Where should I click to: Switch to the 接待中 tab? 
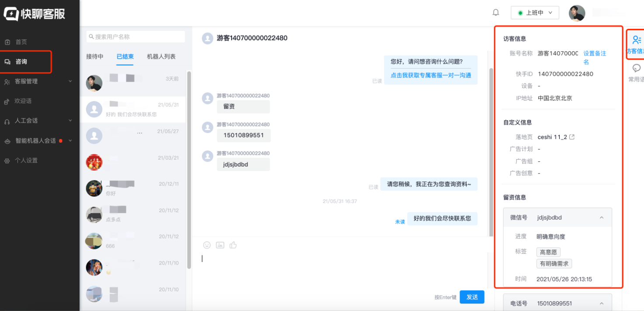pyautogui.click(x=94, y=56)
